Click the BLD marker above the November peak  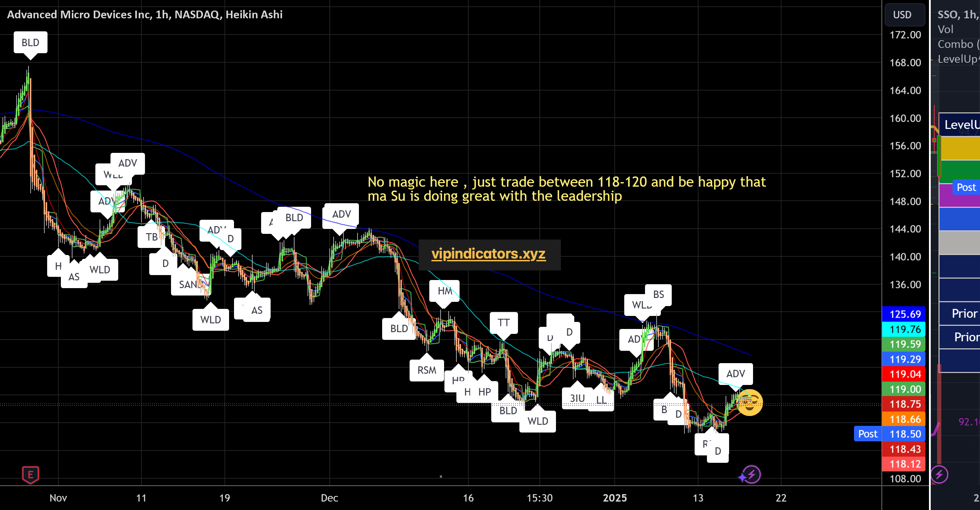click(x=30, y=42)
